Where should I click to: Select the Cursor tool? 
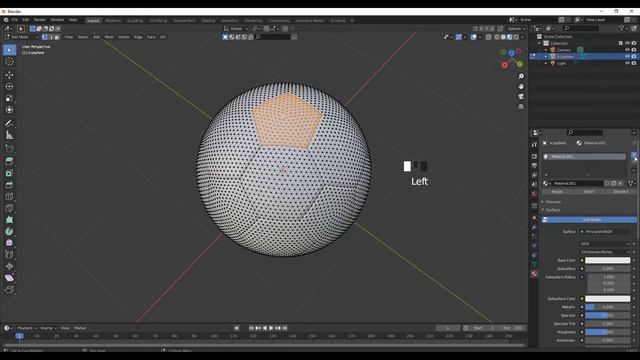click(9, 62)
